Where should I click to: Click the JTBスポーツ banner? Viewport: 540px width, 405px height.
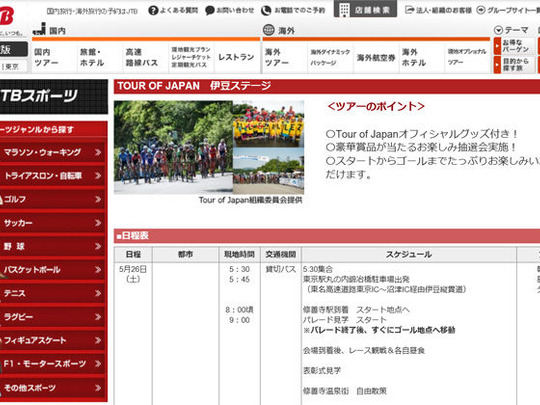click(x=53, y=96)
